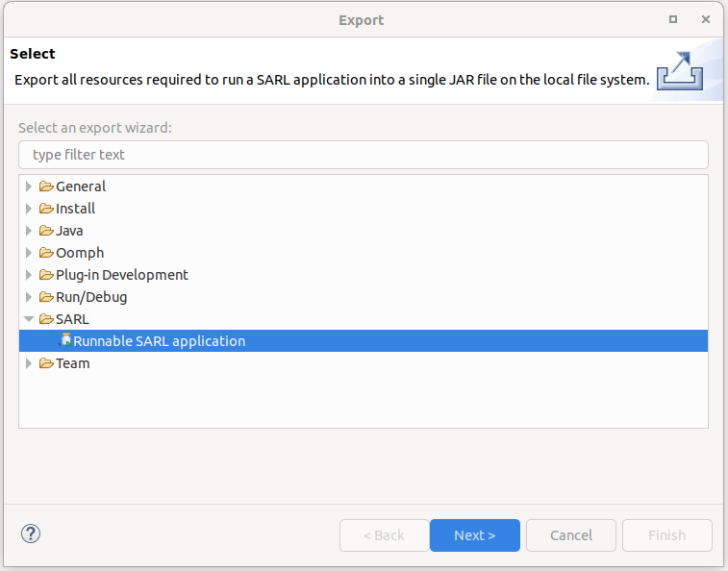Select the Oomph text label

pyautogui.click(x=80, y=253)
